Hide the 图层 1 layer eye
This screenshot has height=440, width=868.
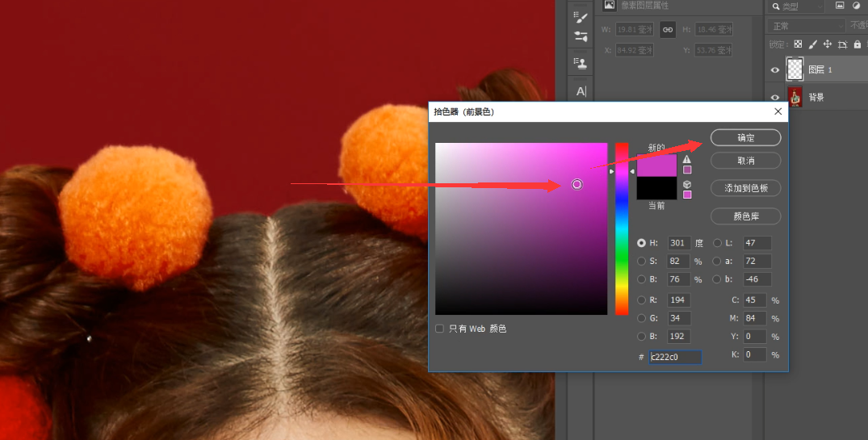775,69
